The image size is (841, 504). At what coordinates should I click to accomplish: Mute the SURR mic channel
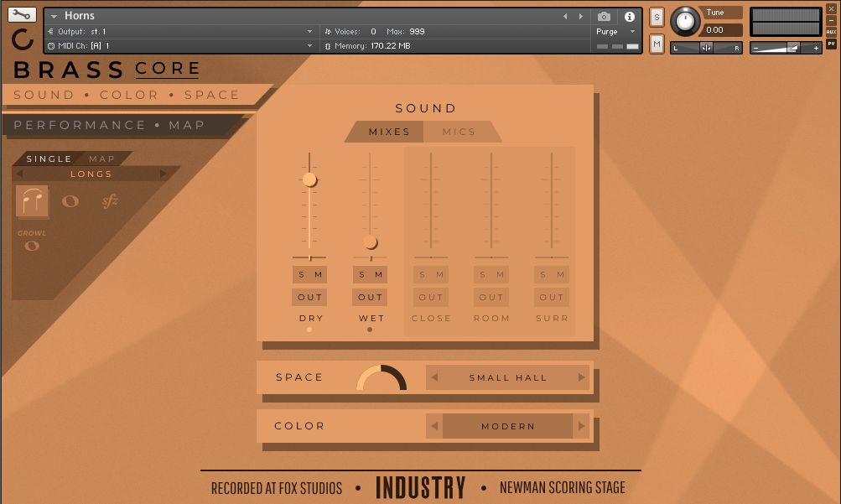pos(560,274)
